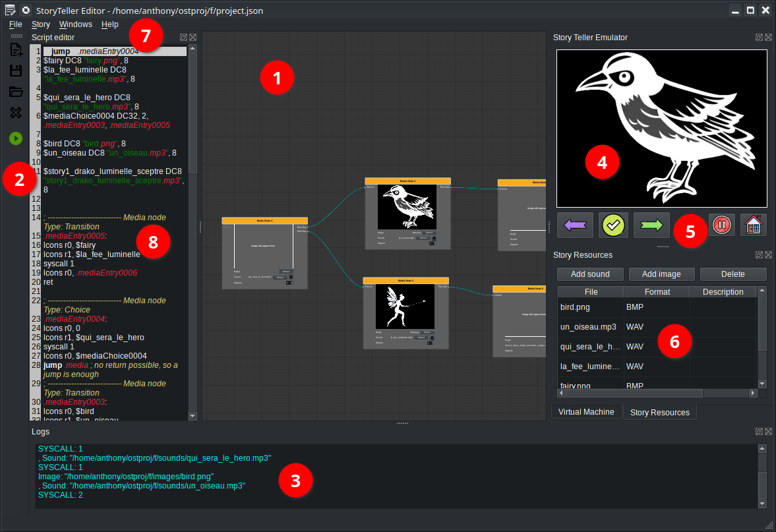Save the current project

coord(15,70)
